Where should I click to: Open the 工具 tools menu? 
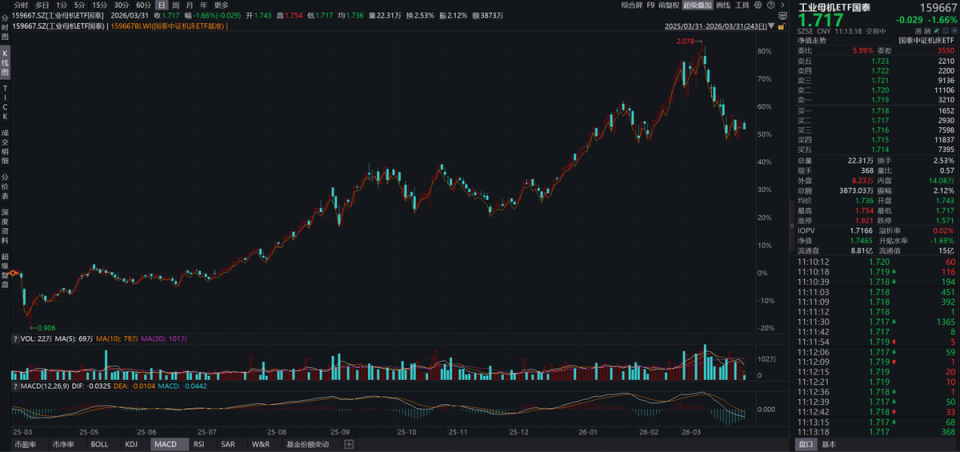coord(742,5)
